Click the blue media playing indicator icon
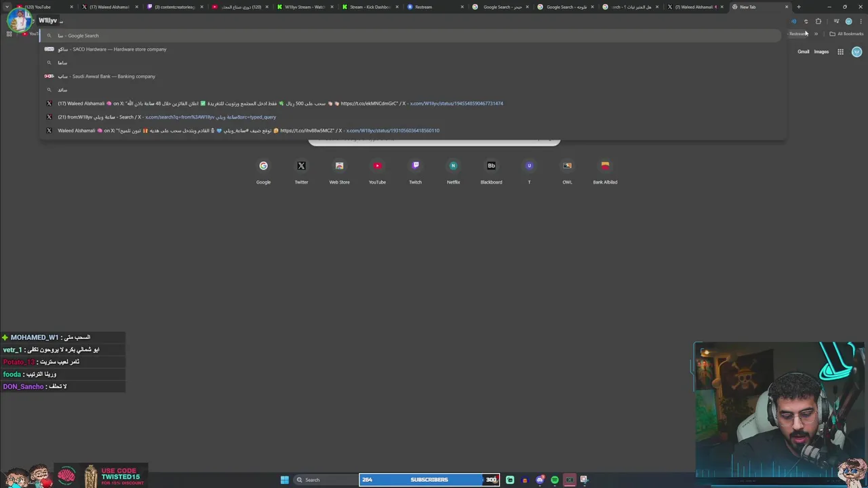This screenshot has width=868, height=488. [793, 21]
